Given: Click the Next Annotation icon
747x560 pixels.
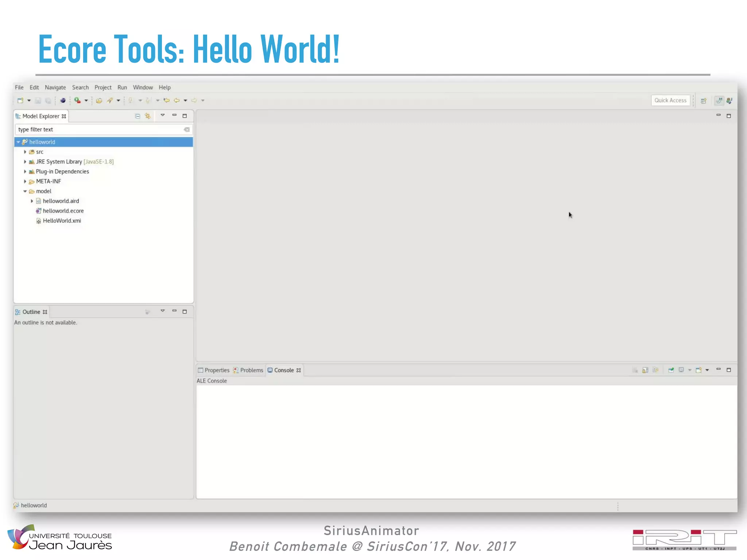Looking at the screenshot, I should (131, 100).
